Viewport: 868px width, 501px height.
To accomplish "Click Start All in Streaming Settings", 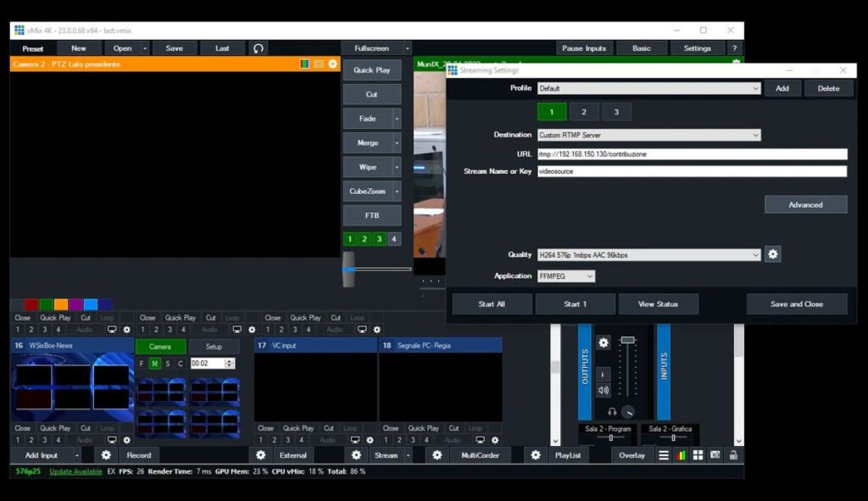I will [x=492, y=304].
